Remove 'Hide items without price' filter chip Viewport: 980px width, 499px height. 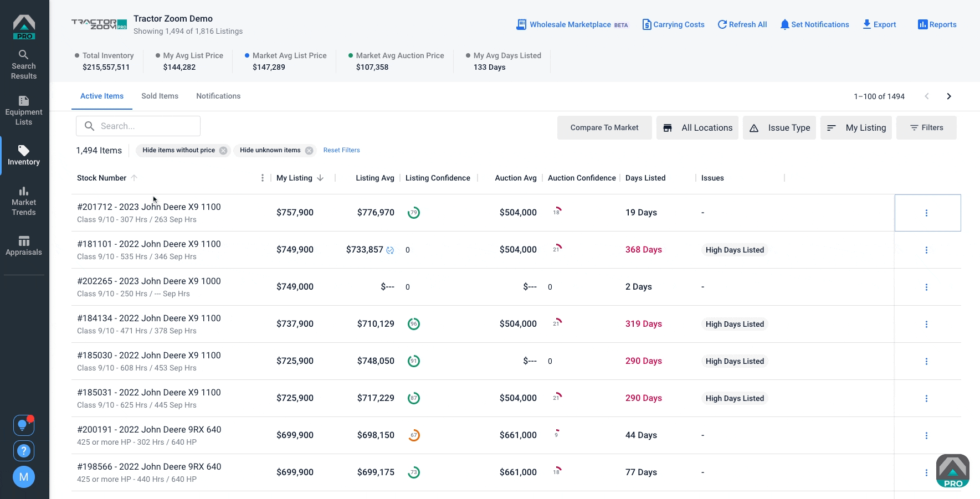(223, 150)
